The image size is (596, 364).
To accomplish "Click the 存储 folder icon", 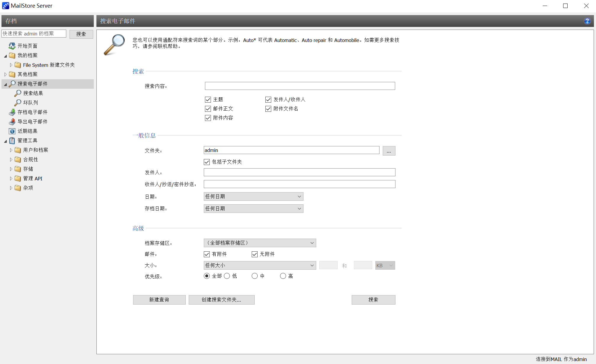I will [18, 169].
